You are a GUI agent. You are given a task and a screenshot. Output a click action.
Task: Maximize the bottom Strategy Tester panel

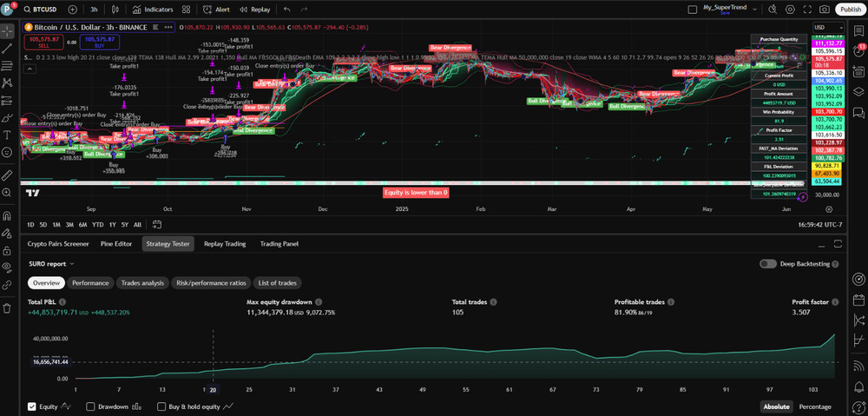[x=838, y=244]
